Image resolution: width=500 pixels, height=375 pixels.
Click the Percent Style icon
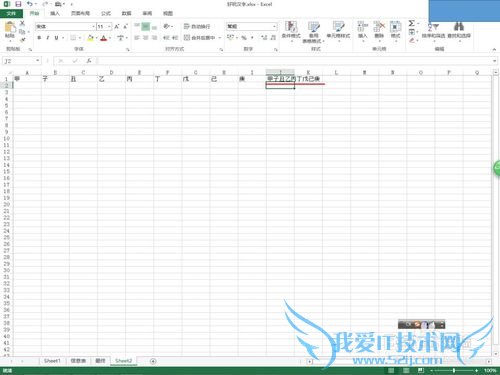click(x=244, y=38)
